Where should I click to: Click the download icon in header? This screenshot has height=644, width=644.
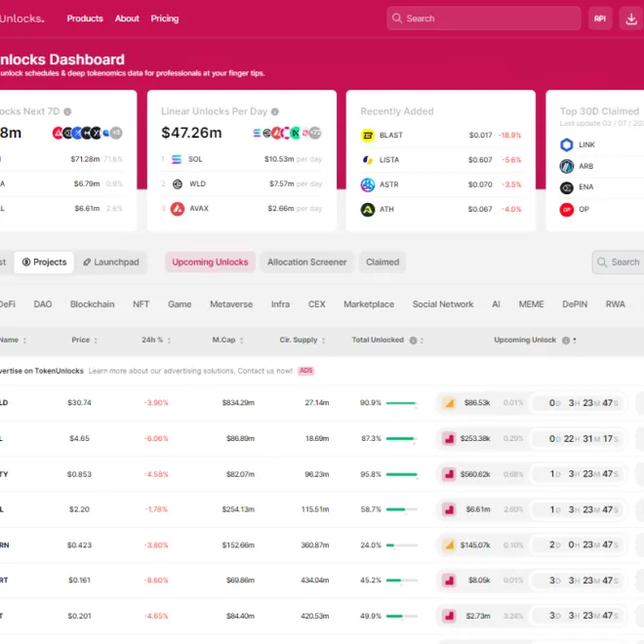(x=631, y=19)
